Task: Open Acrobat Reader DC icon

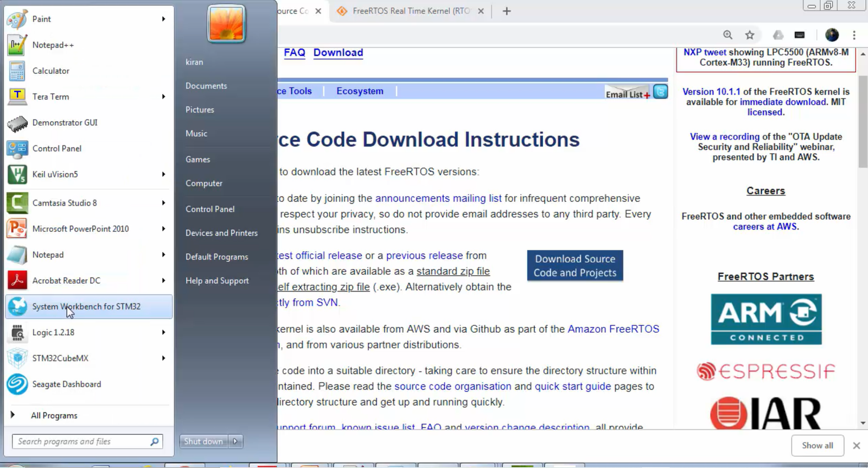Action: pyautogui.click(x=17, y=281)
